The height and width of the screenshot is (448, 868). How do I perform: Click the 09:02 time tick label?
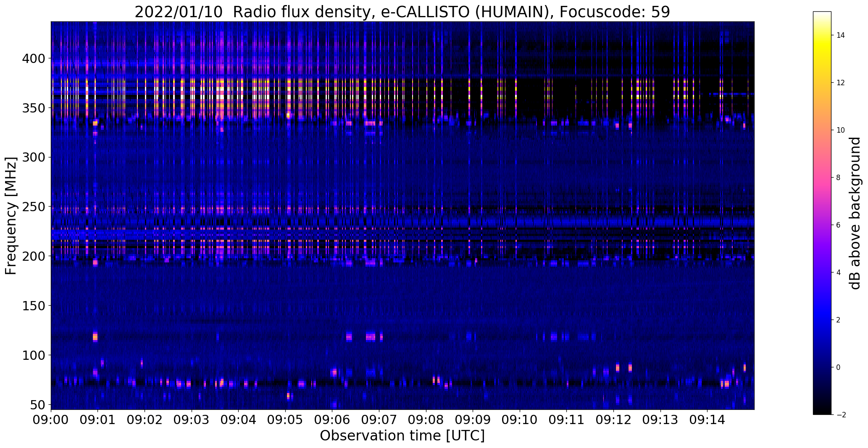click(145, 420)
